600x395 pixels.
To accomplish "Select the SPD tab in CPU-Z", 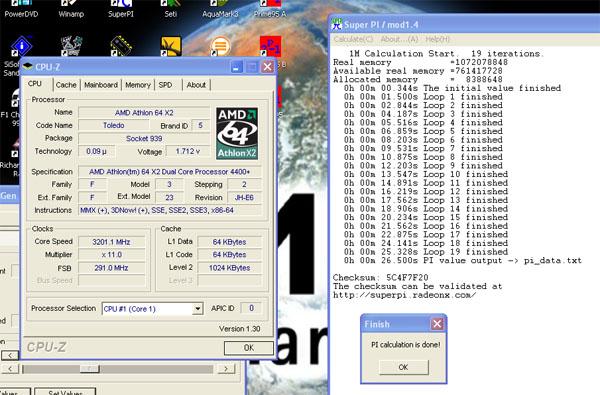I will [165, 85].
